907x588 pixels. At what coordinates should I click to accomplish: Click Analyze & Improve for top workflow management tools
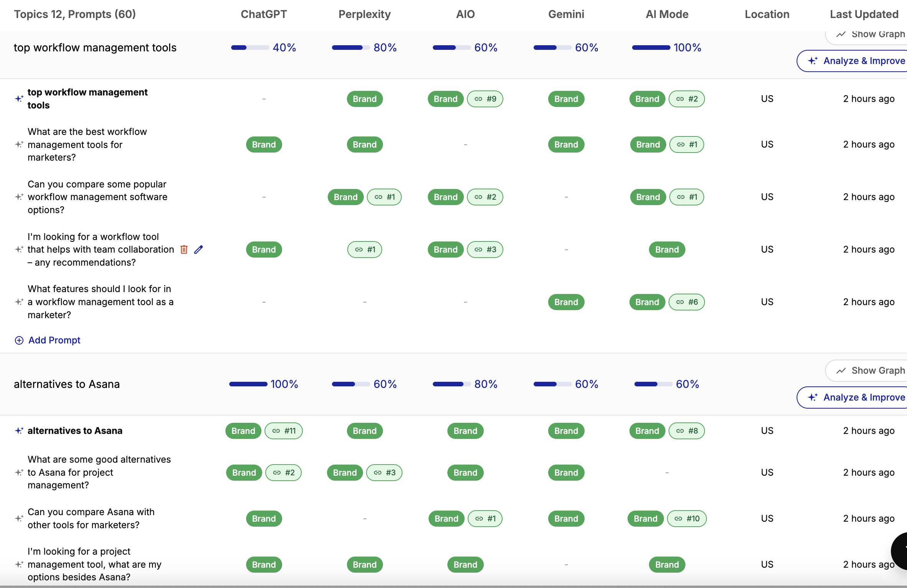853,61
